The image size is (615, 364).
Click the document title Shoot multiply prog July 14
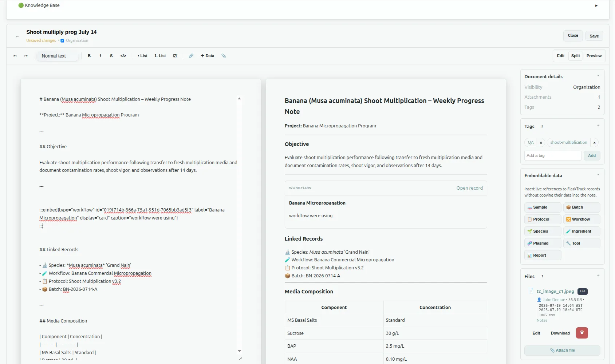click(62, 32)
